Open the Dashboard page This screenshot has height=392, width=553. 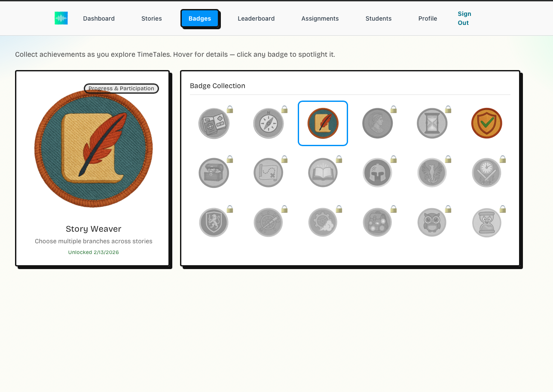(x=99, y=18)
